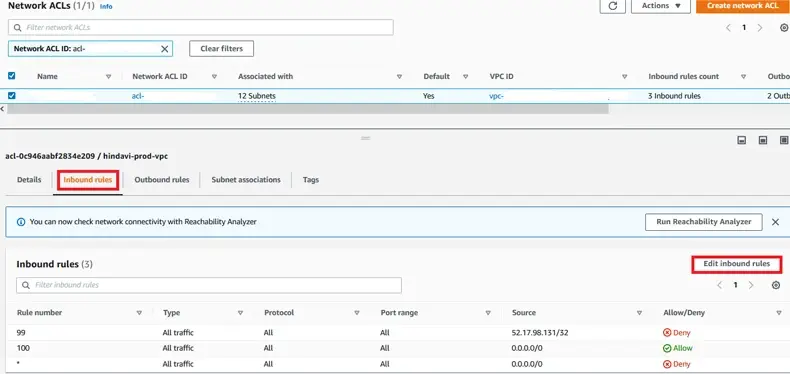790x374 pixels.
Task: Click source 0.0.0.0/0 of rule 100
Action: coord(527,348)
